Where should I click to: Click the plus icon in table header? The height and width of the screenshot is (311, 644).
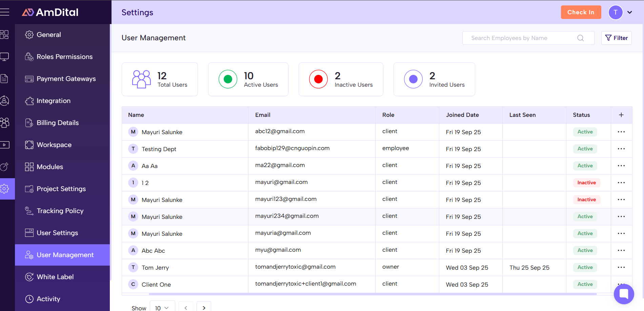621,115
